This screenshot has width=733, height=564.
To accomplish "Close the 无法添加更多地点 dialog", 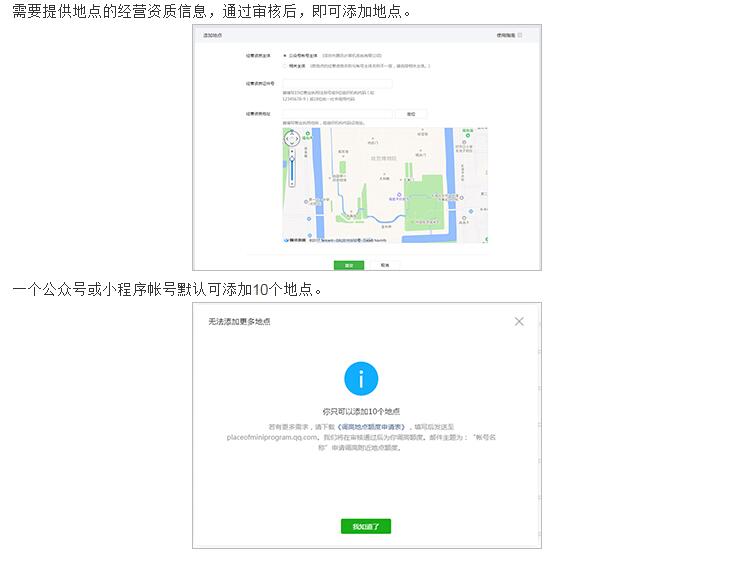I will [x=519, y=321].
